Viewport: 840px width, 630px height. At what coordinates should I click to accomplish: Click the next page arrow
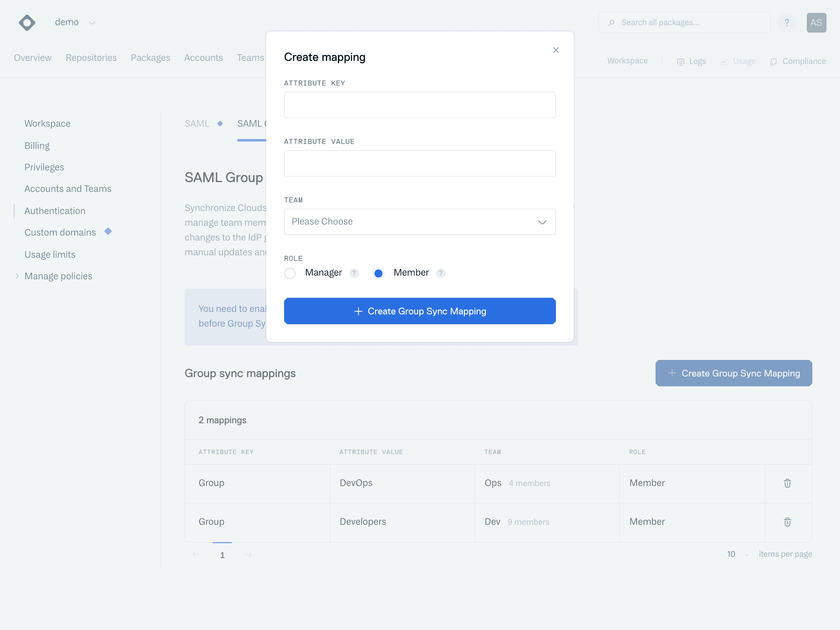[x=248, y=554]
